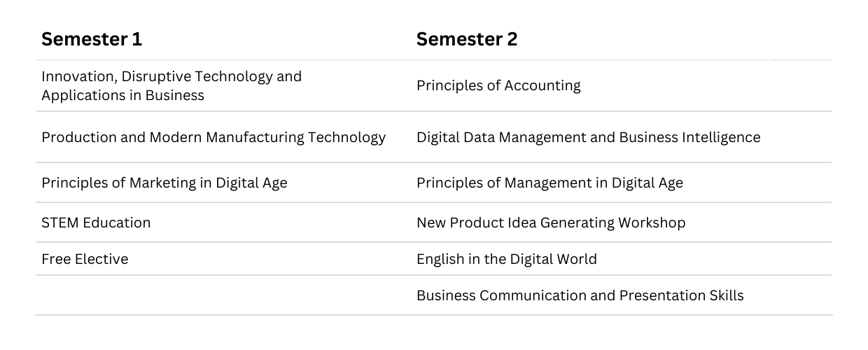Viewport: 868px width, 350px height.
Task: Click the empty last cell under Semester 1
Action: coord(223,295)
